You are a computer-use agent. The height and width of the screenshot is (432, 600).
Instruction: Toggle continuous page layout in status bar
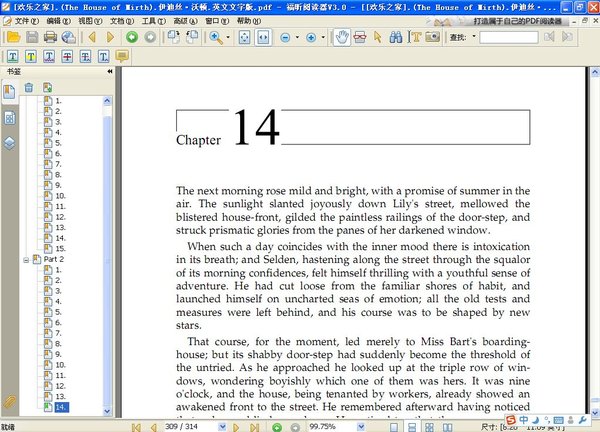412,427
